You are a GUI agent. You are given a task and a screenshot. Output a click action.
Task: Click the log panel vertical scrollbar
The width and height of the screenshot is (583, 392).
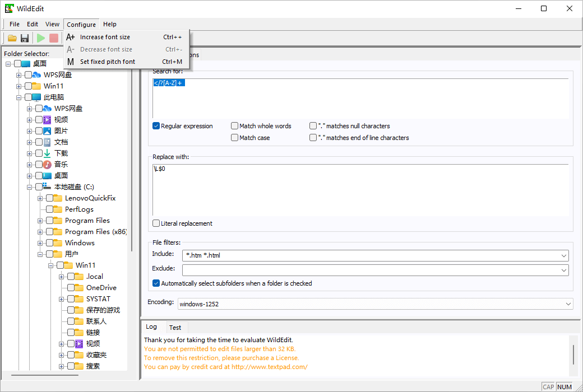[x=573, y=356]
